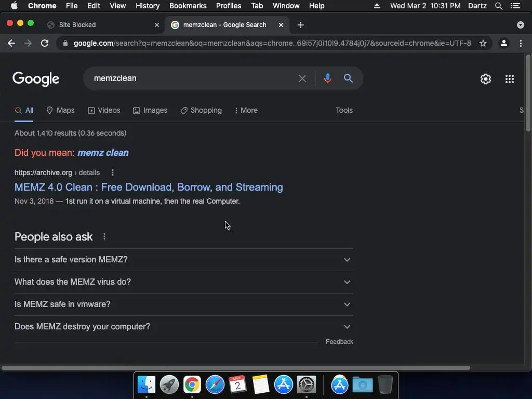The height and width of the screenshot is (399, 532).
Task: Click the vertical page scrollbar
Action: [528, 92]
